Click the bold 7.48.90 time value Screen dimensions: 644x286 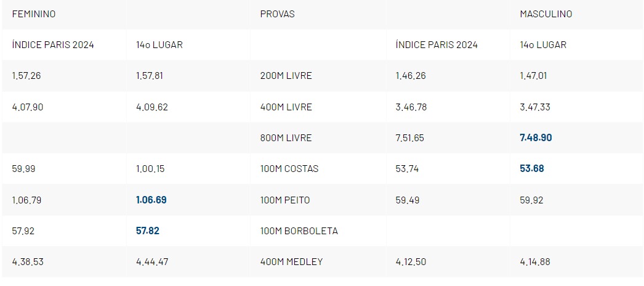[x=536, y=137]
